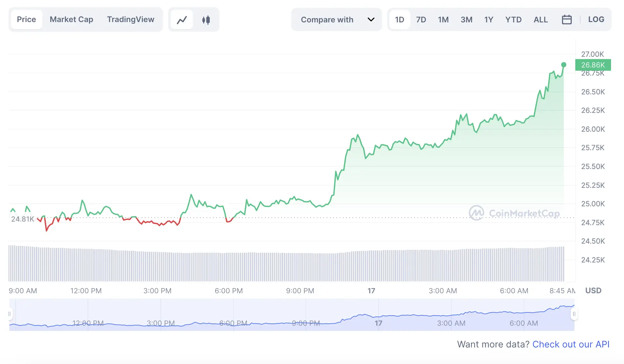Screen dimensions: 624x364
Task: Click the 27.00K axis label
Action: point(593,54)
